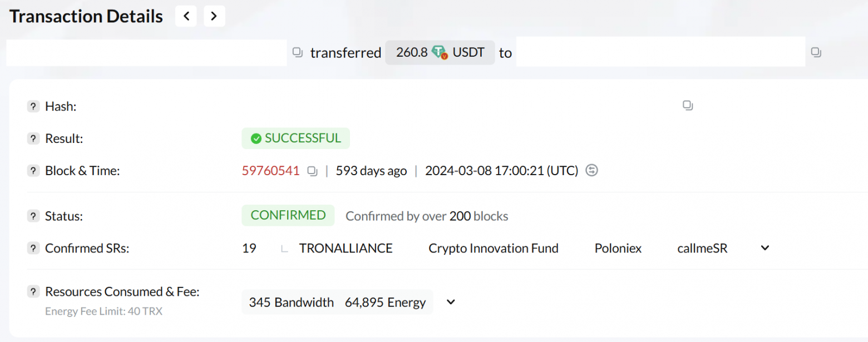Copy the recipient address using copy icon

pyautogui.click(x=816, y=52)
